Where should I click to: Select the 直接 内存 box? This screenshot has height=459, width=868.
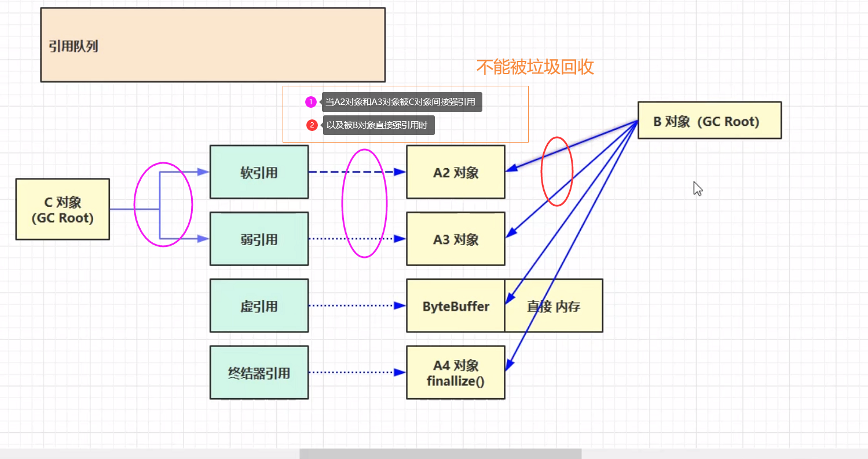554,305
